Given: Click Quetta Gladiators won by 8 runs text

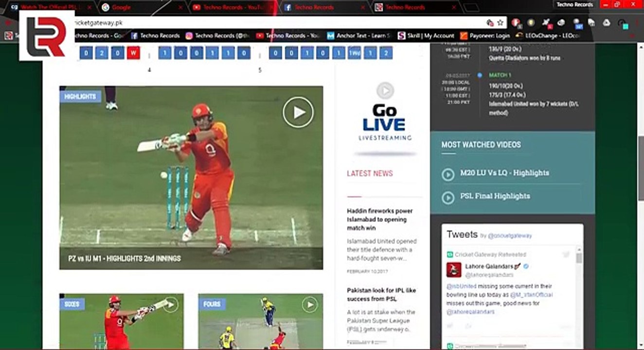Looking at the screenshot, I should click(526, 58).
